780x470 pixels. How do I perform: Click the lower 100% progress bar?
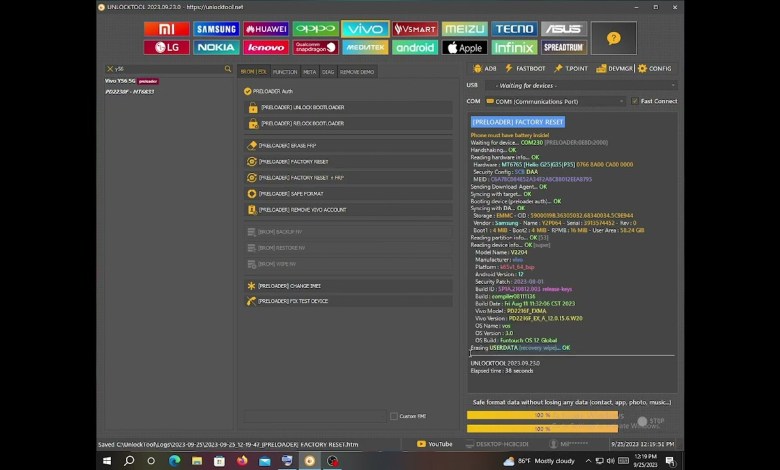click(x=542, y=428)
